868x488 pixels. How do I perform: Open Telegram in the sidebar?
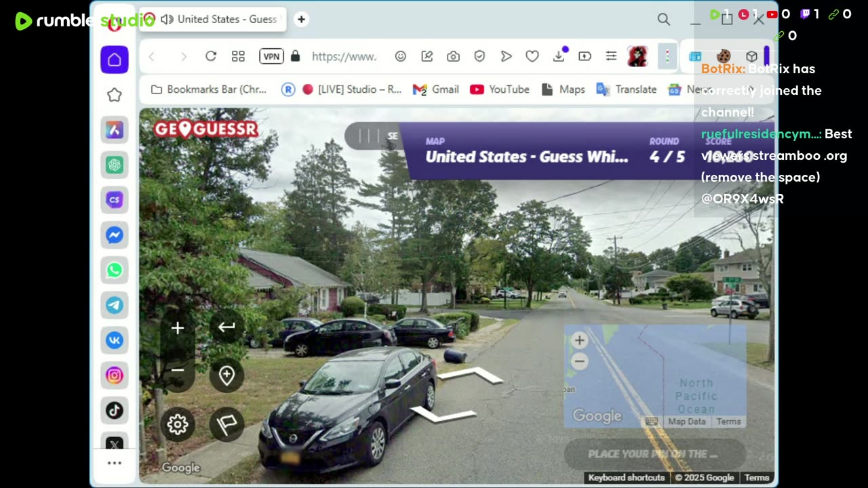(115, 305)
